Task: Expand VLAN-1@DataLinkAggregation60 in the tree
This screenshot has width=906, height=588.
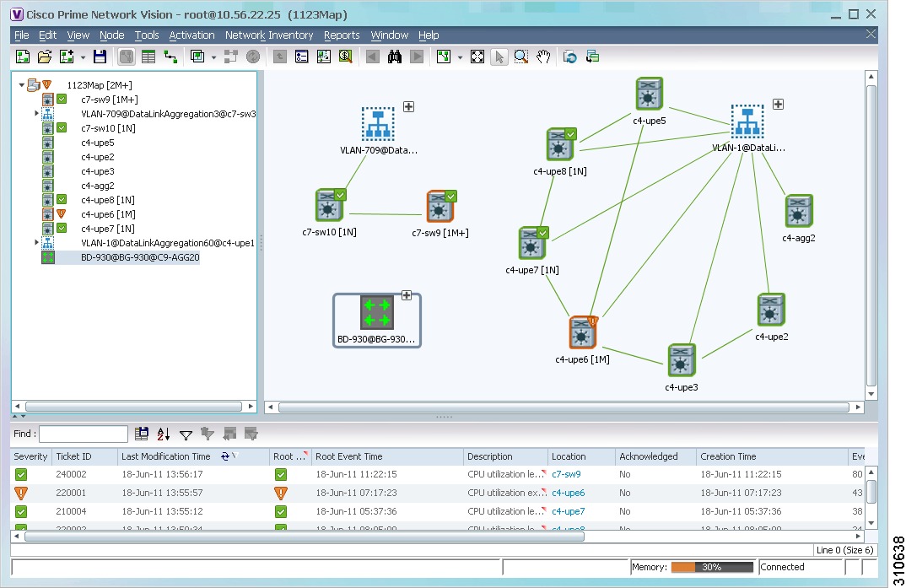Action: point(36,243)
